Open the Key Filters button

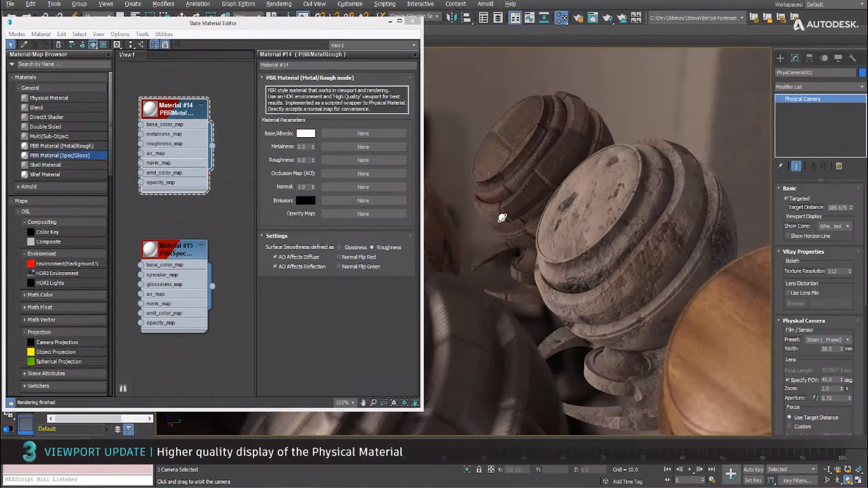point(797,480)
